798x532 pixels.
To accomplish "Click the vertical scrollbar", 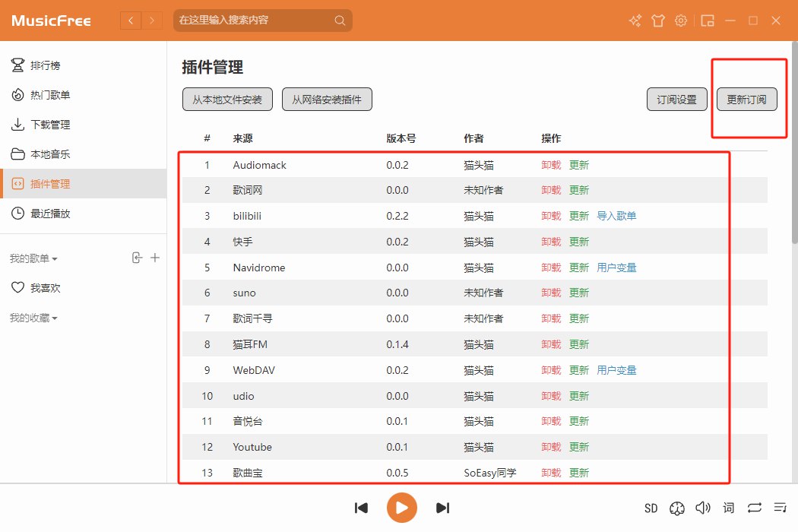I will [x=795, y=143].
